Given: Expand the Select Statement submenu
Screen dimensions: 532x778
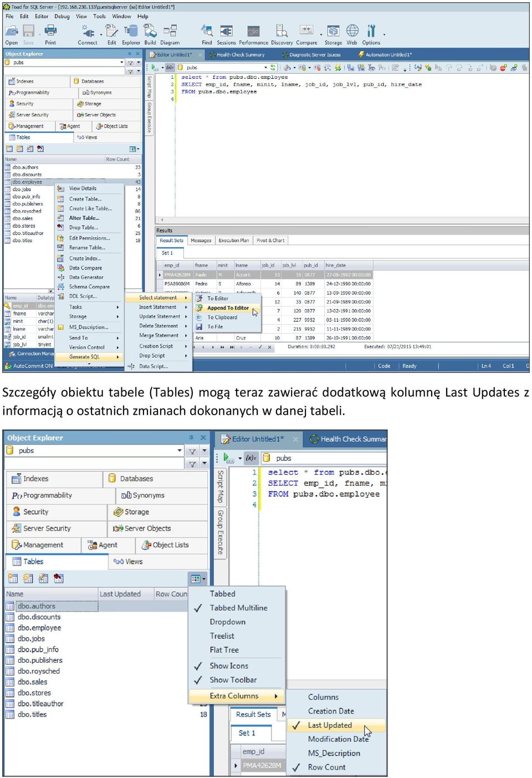Looking at the screenshot, I should tap(158, 298).
